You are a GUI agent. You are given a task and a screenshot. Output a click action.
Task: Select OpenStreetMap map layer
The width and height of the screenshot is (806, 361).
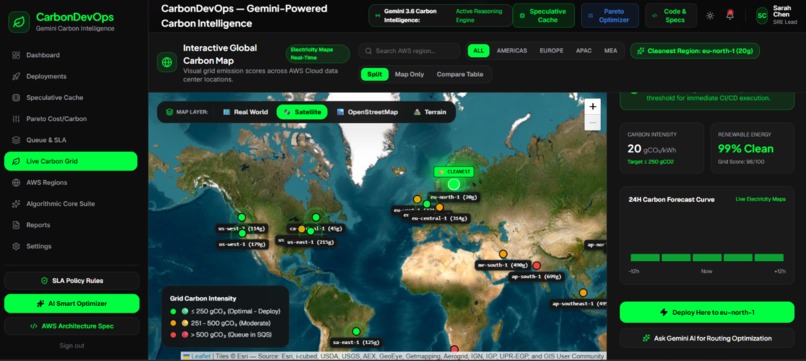point(367,112)
